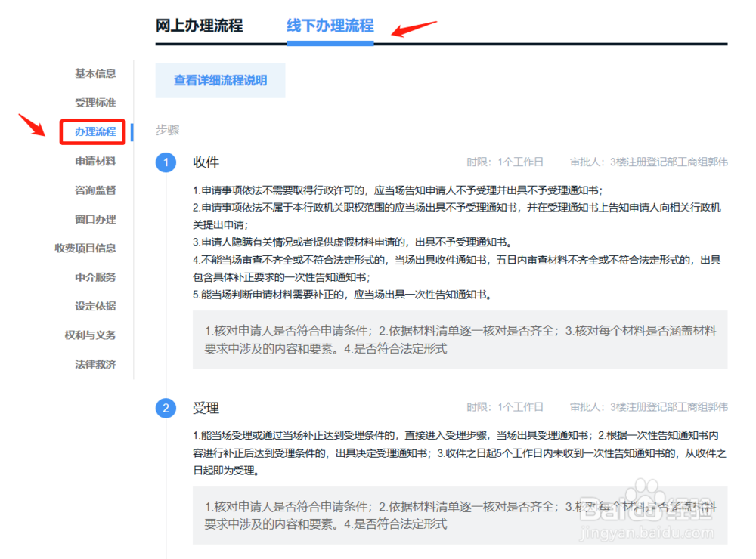The image size is (756, 559).
Task: Switch to the 网上办理流程 tab
Action: [198, 26]
